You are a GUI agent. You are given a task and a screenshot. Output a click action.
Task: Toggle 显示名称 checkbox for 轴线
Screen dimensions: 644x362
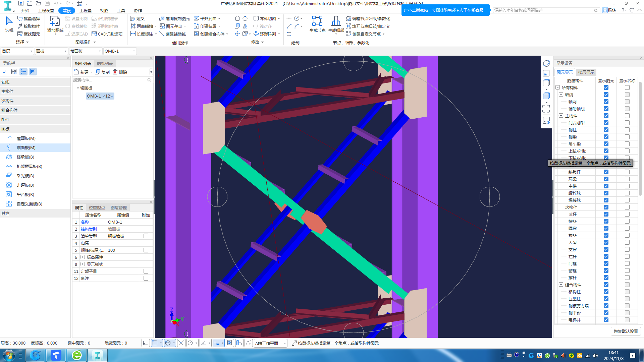(627, 95)
